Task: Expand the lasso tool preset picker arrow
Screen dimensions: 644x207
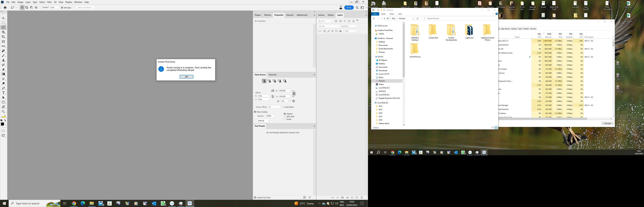Action: click(16, 8)
